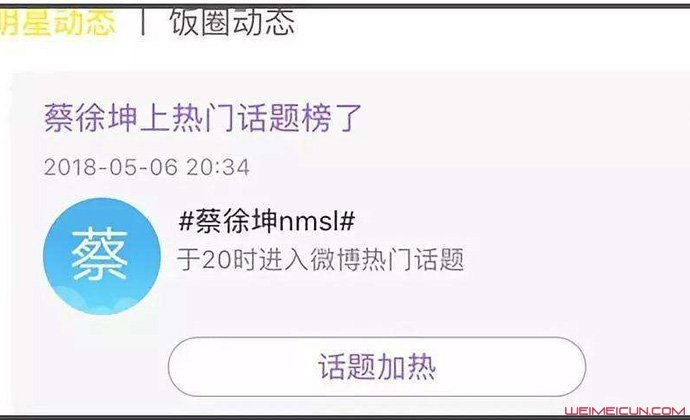Open headline 蔡徐坤上热门话题榜了

point(202,118)
